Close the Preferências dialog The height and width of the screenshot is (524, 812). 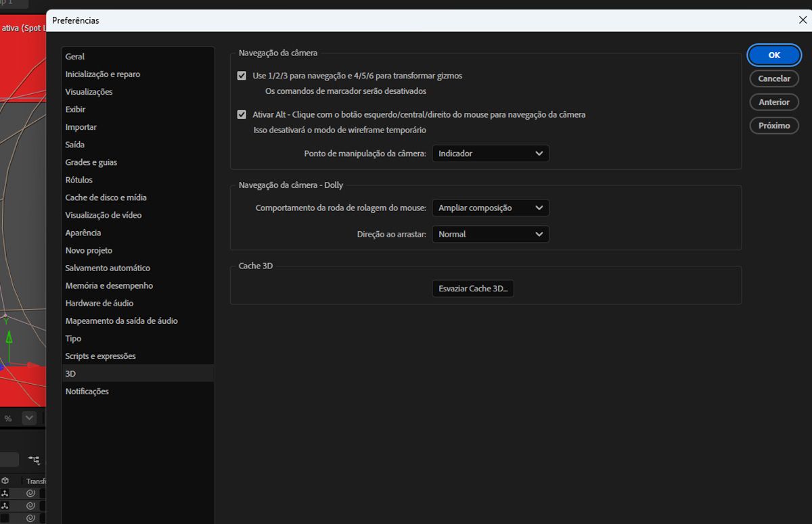(x=803, y=20)
